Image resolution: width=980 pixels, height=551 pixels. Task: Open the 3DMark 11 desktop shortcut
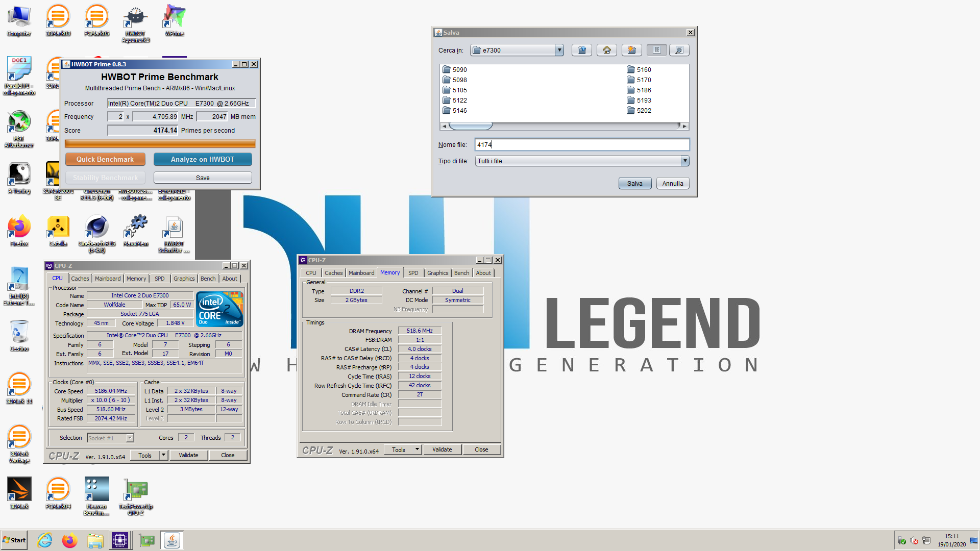pyautogui.click(x=19, y=389)
